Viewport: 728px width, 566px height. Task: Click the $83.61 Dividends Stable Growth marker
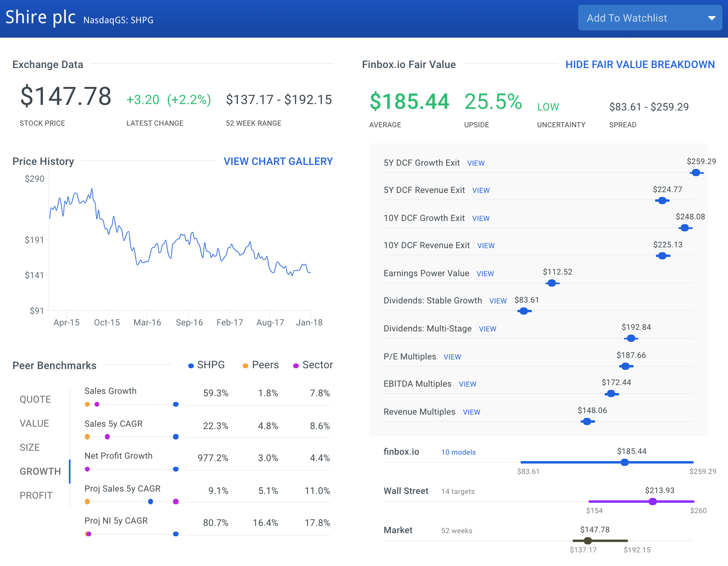[524, 311]
